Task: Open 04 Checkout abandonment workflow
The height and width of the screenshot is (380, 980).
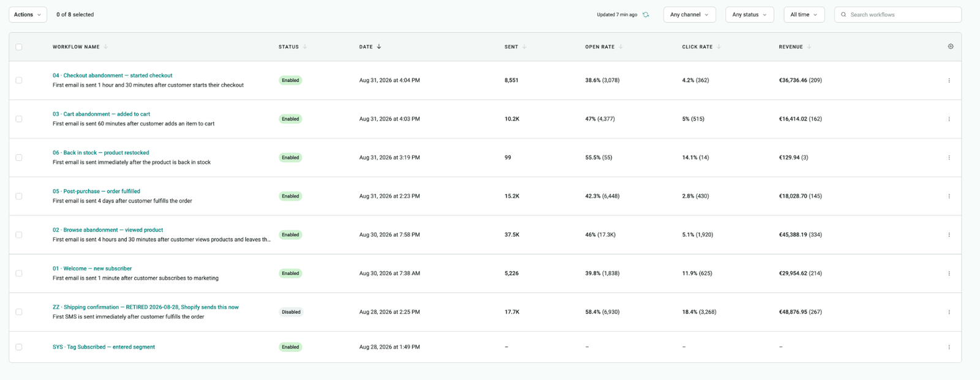Action: 112,75
